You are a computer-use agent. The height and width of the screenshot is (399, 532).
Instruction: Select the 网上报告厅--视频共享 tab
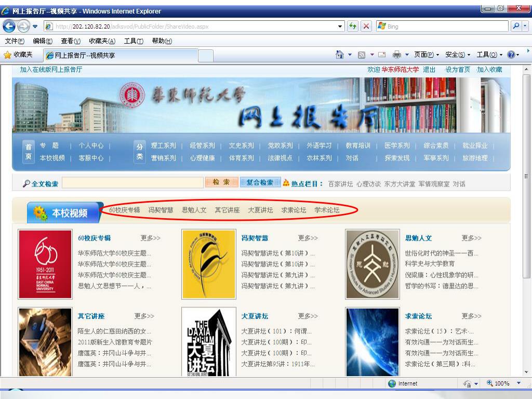tap(121, 55)
